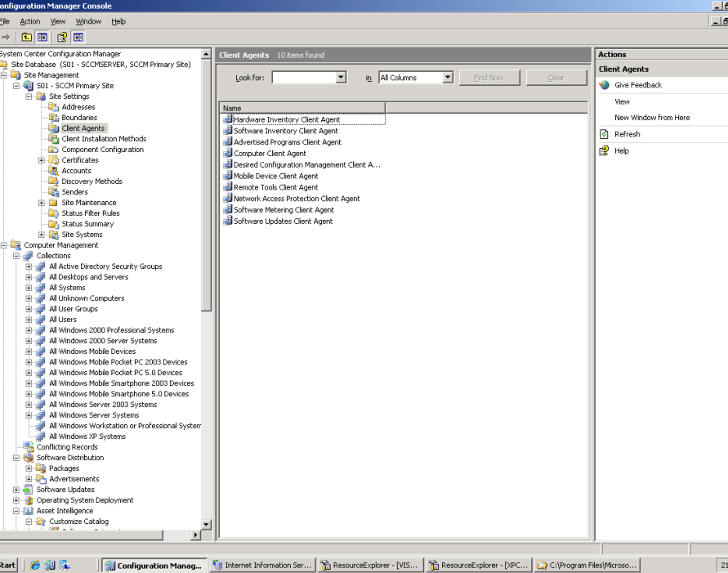Collapse the Collections node
Screen dimensions: 728x573
coord(16,256)
